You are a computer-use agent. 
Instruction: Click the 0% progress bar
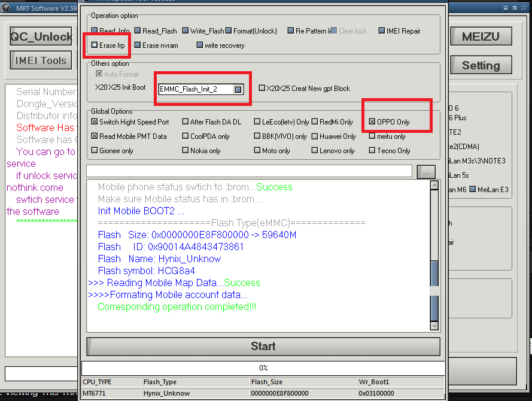pyautogui.click(x=263, y=368)
